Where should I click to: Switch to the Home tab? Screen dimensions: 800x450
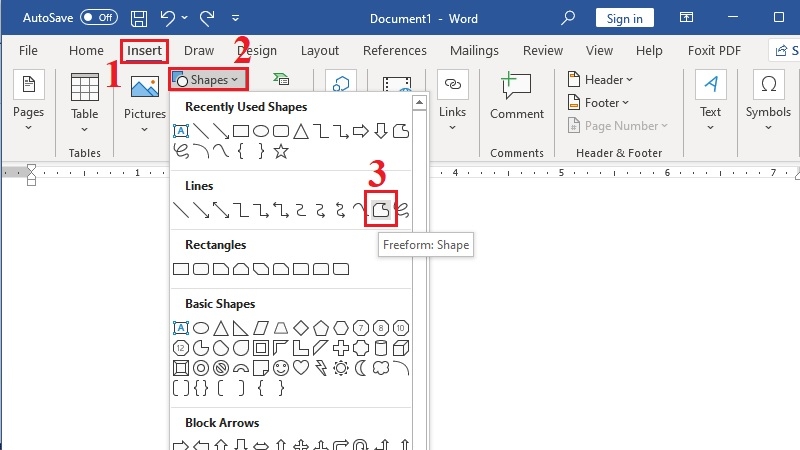coord(86,51)
